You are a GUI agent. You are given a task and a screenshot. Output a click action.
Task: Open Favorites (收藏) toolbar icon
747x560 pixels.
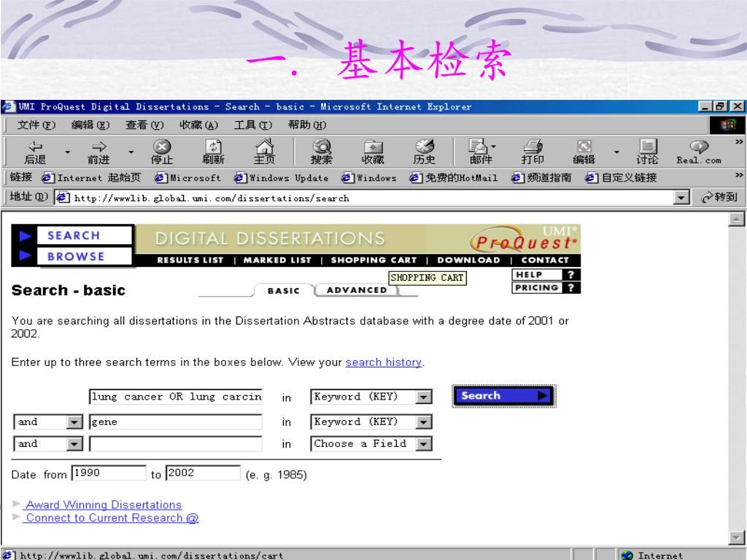click(373, 152)
